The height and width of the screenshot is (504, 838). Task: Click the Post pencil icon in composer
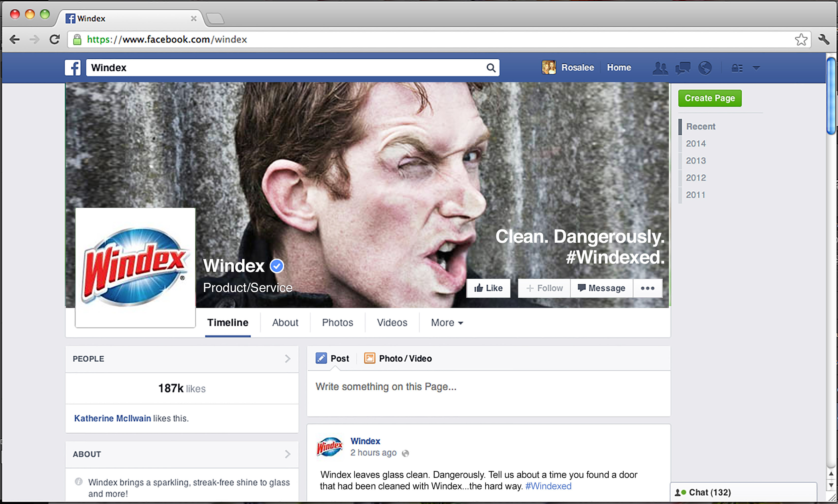tap(321, 358)
